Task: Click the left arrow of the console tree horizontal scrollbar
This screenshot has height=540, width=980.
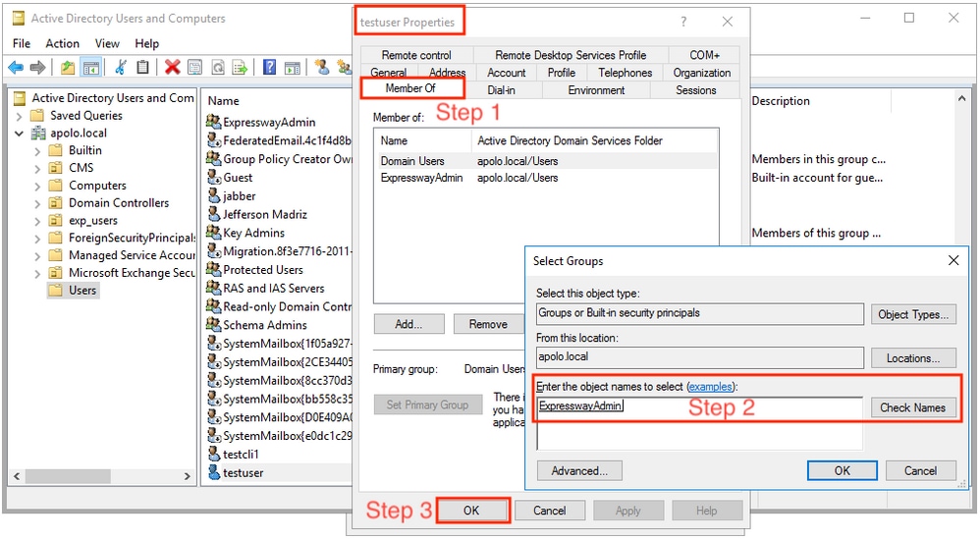Action: (x=17, y=476)
